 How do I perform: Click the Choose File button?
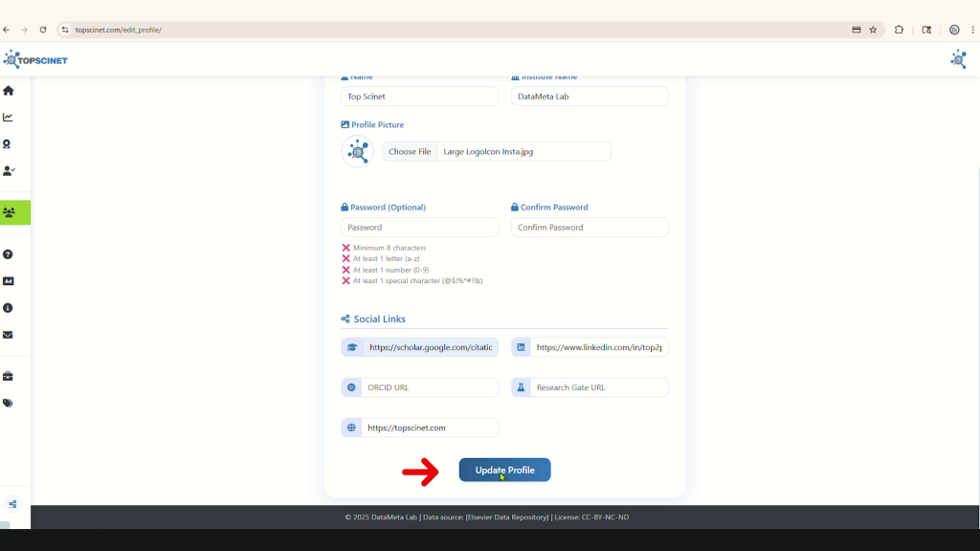(410, 151)
